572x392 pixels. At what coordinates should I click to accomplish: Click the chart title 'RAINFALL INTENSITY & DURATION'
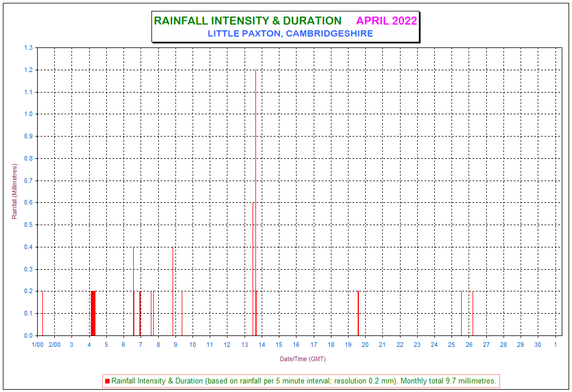tap(247, 21)
